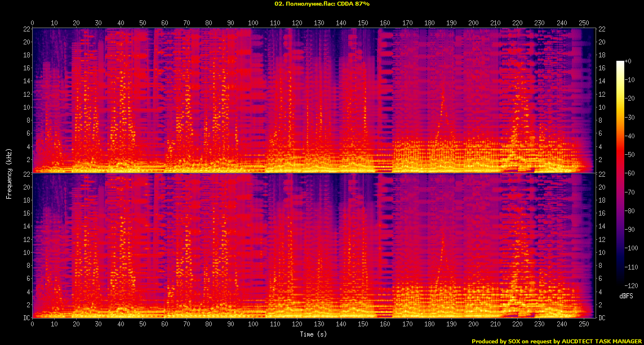
Task: Click the title text "02. Полнолуние.flac: CDDA 87%"
Action: tap(322, 4)
